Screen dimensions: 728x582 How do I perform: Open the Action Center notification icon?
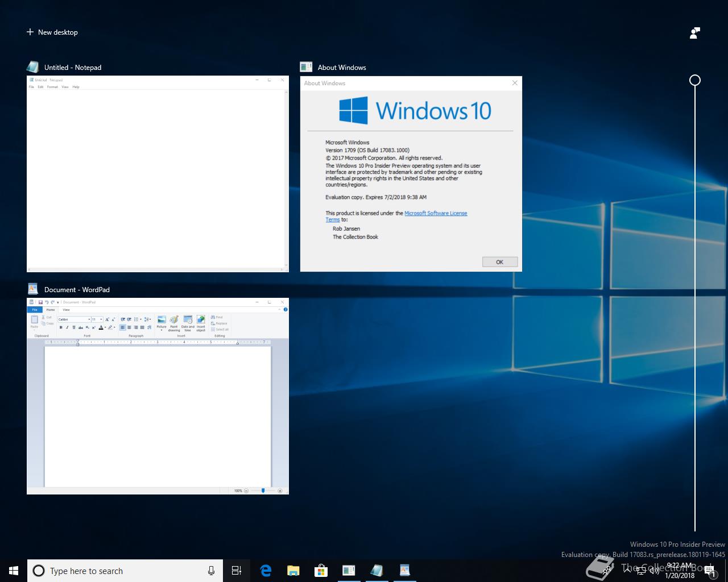point(711,571)
